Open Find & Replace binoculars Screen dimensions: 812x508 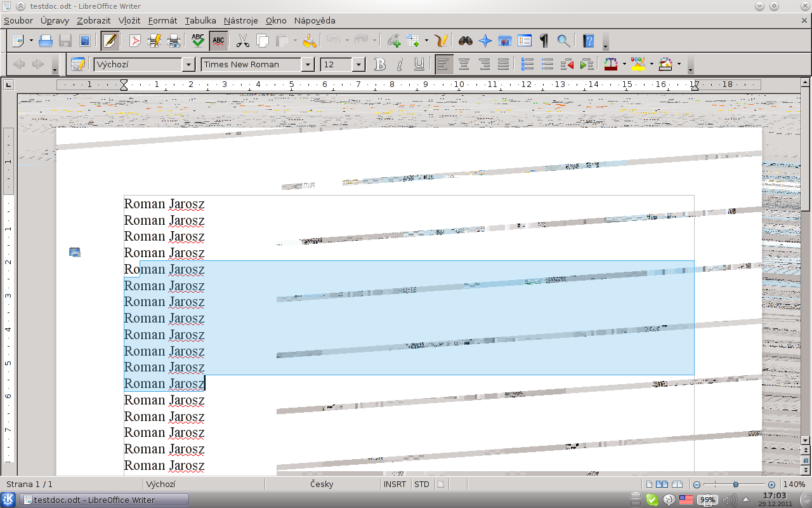[466, 41]
